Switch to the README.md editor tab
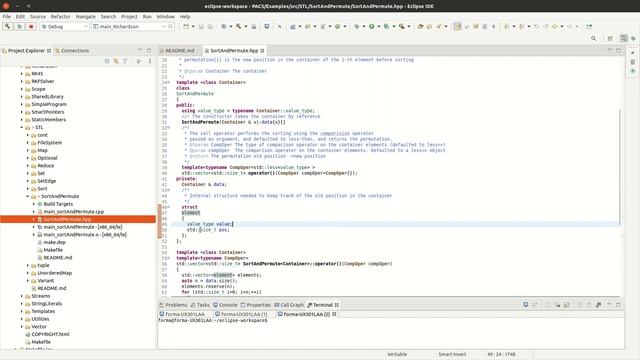Viewport: 640px width, 360px height. click(177, 51)
